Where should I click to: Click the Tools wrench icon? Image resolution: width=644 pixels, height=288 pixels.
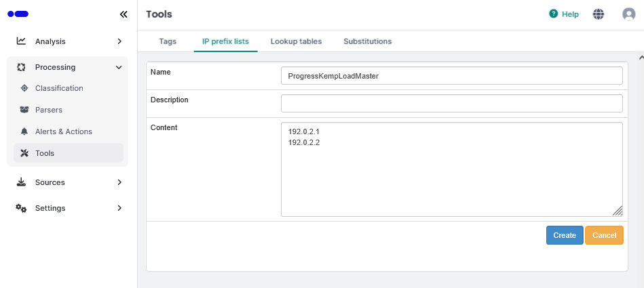coord(24,153)
